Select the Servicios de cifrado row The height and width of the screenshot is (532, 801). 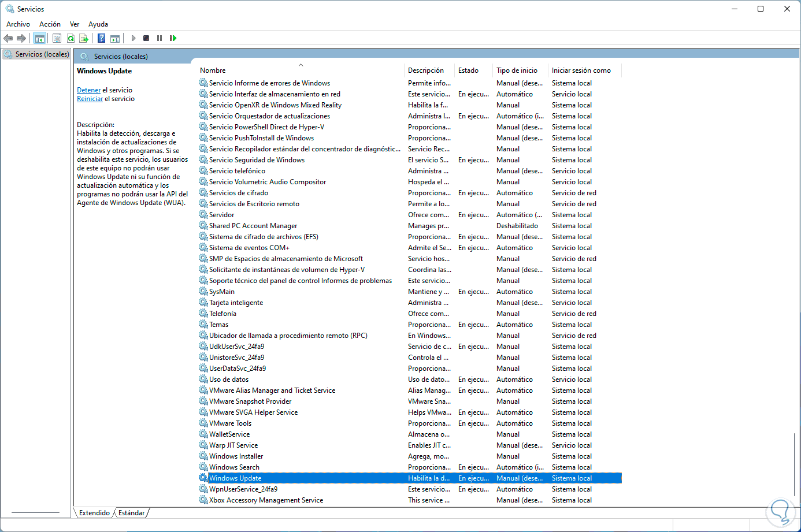[410, 193]
